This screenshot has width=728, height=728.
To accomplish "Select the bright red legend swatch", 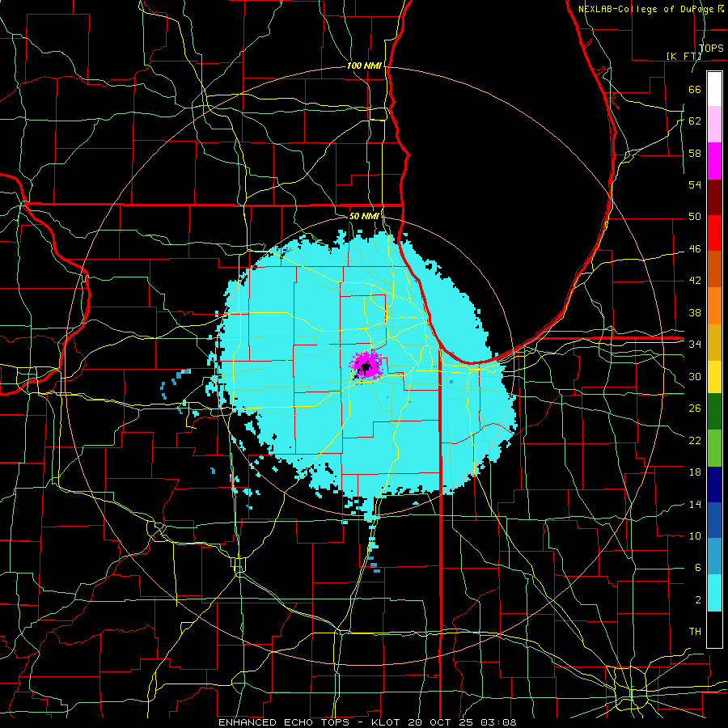I will tap(714, 233).
